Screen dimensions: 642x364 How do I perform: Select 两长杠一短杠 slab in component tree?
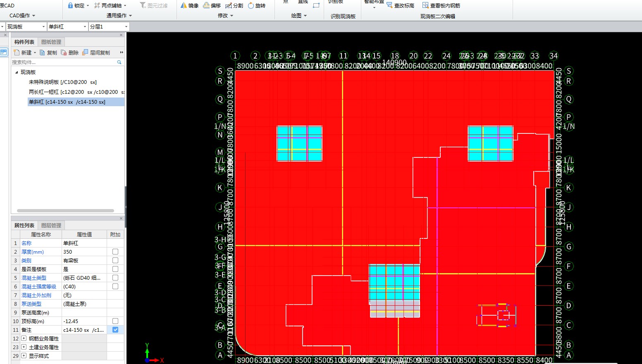[x=76, y=92]
